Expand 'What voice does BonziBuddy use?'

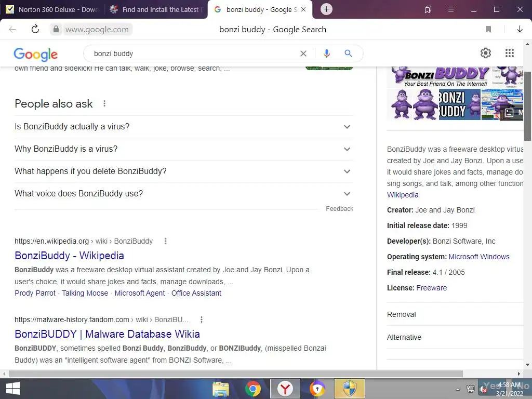coord(184,194)
